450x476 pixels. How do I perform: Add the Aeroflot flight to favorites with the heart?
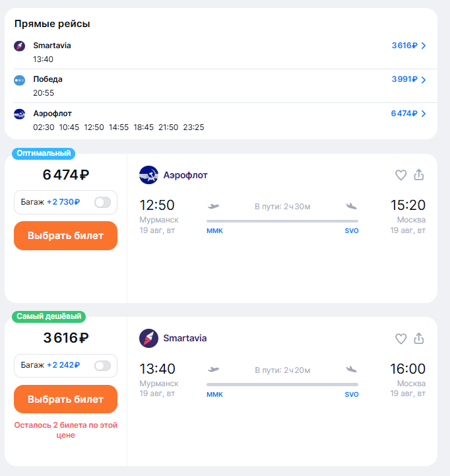coord(401,175)
